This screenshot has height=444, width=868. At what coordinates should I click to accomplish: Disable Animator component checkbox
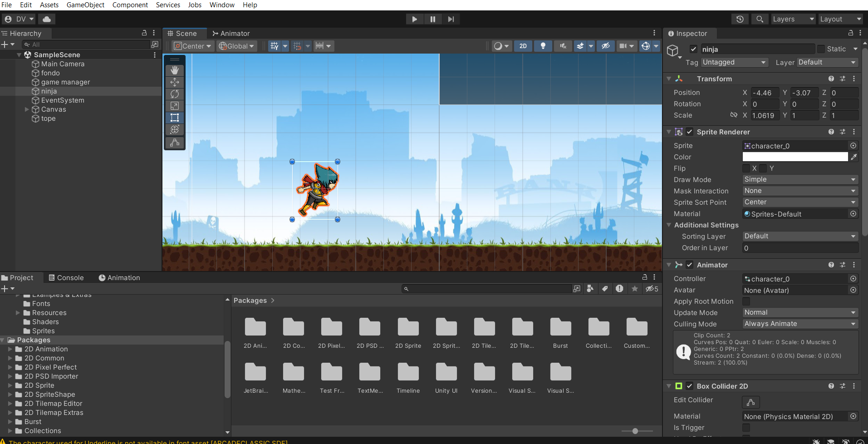coord(690,265)
